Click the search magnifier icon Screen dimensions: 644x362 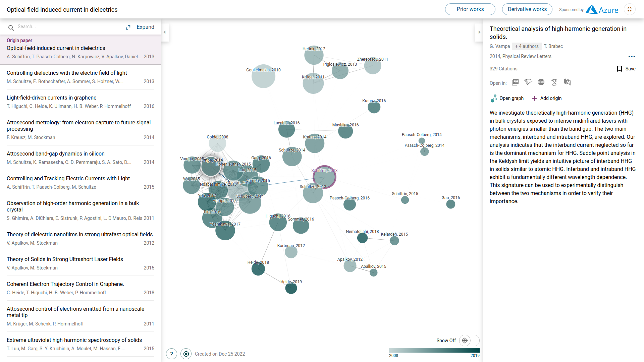(x=11, y=28)
